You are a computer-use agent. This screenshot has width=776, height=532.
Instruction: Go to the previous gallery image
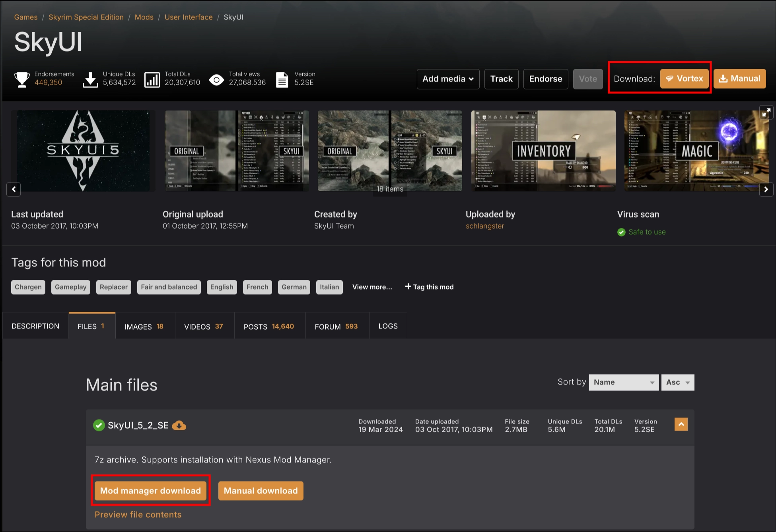tap(14, 189)
